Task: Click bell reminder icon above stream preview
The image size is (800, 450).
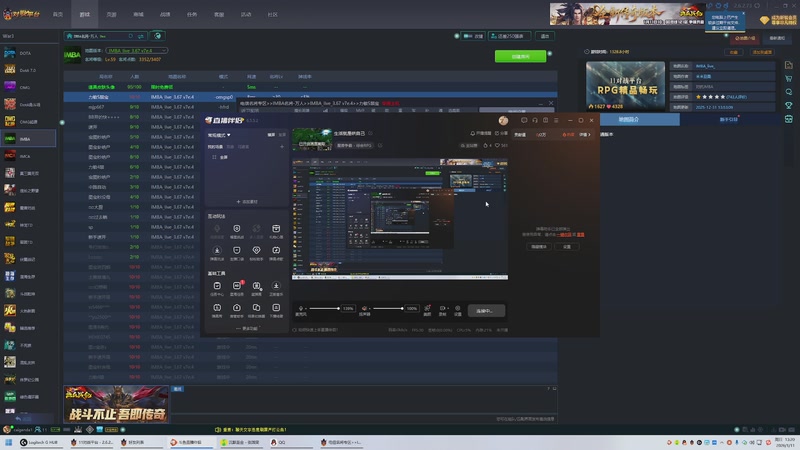Action: [472, 134]
